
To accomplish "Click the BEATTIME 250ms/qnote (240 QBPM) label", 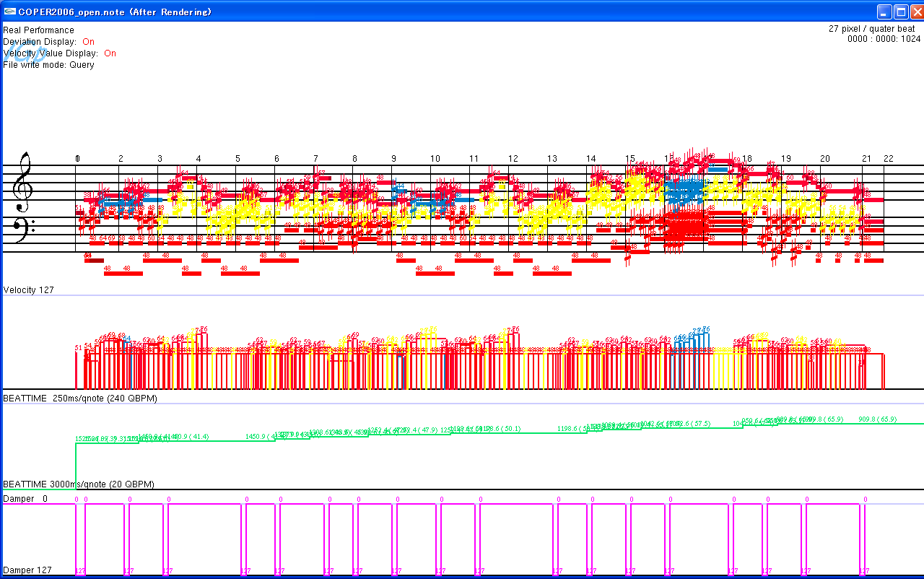I will 79,399.
